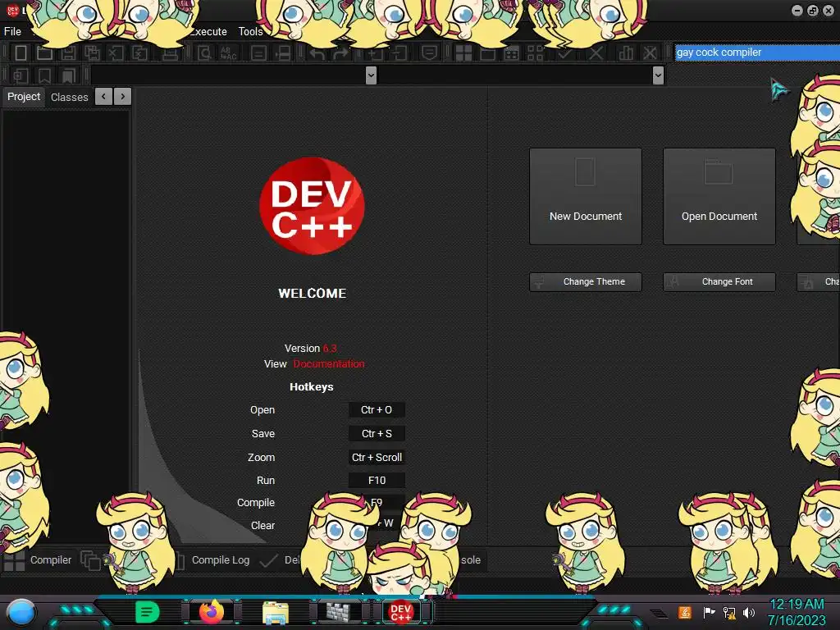Image resolution: width=840 pixels, height=630 pixels.
Task: Open File Explorer from the taskbar
Action: (x=276, y=612)
